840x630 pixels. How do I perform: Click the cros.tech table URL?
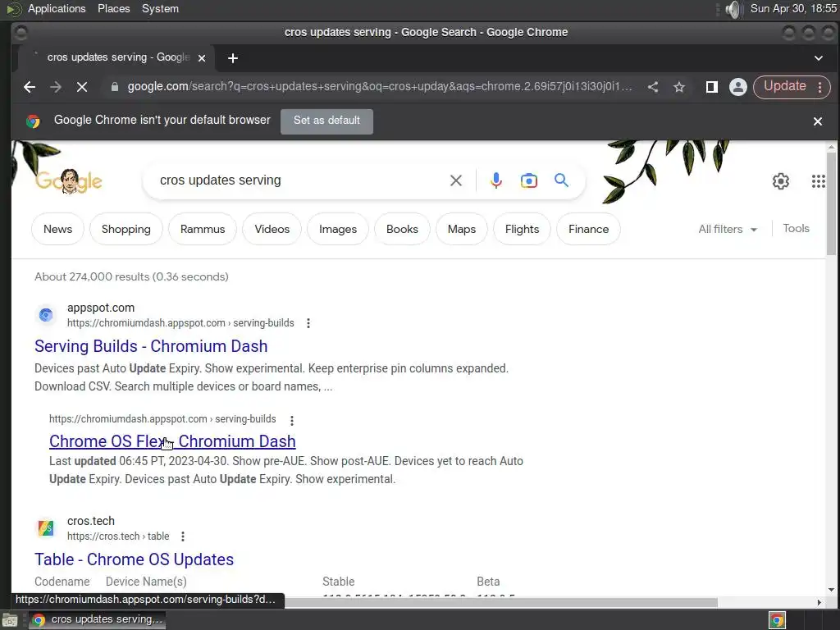point(118,536)
